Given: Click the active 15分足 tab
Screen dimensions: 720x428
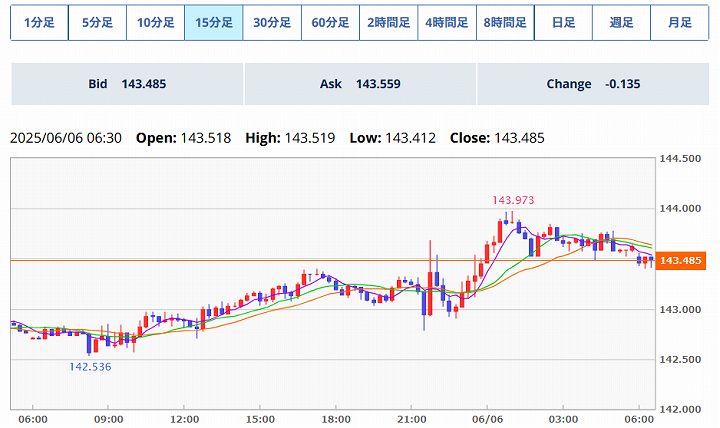Looking at the screenshot, I should [x=213, y=22].
